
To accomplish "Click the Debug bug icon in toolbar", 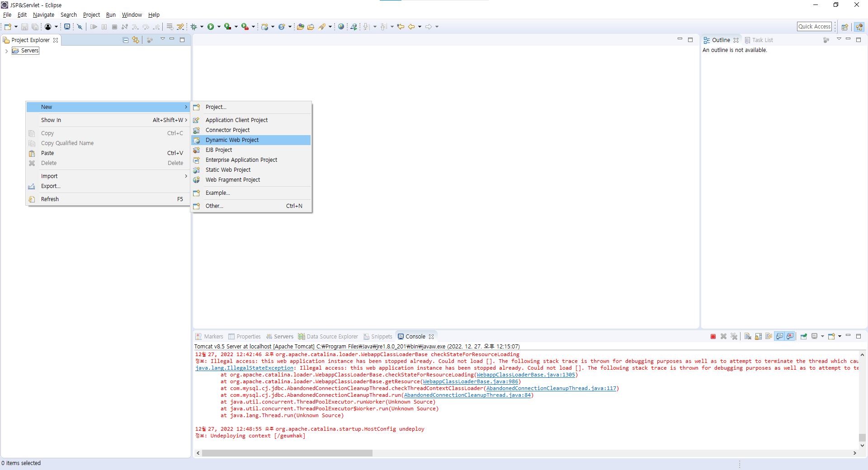I will pos(194,27).
